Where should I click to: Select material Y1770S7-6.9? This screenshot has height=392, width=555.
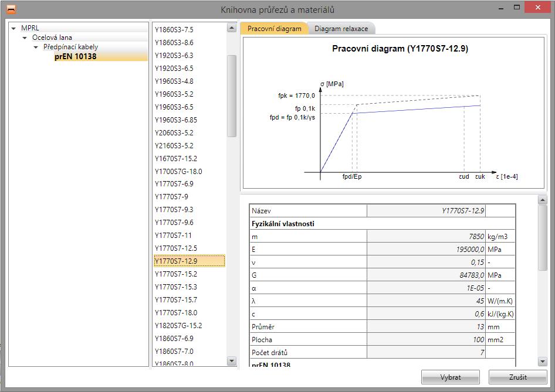(x=174, y=184)
